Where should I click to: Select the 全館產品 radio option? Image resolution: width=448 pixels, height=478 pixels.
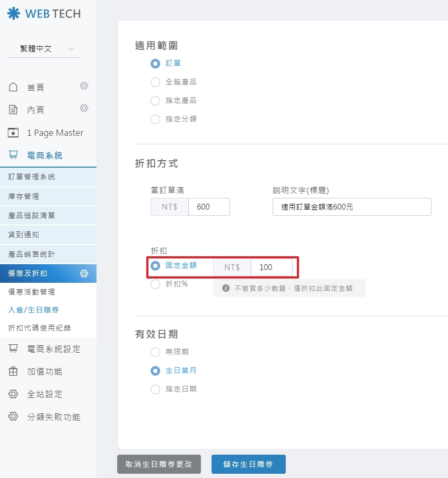pos(155,82)
